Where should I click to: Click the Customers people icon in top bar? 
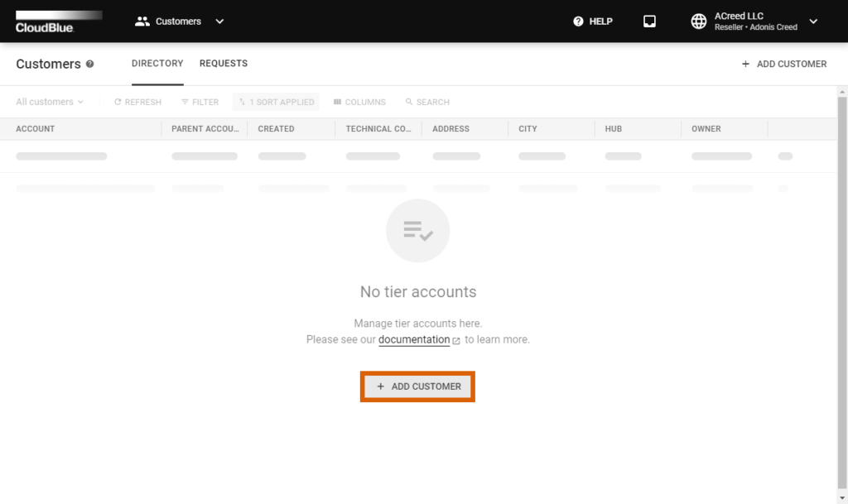tap(142, 21)
